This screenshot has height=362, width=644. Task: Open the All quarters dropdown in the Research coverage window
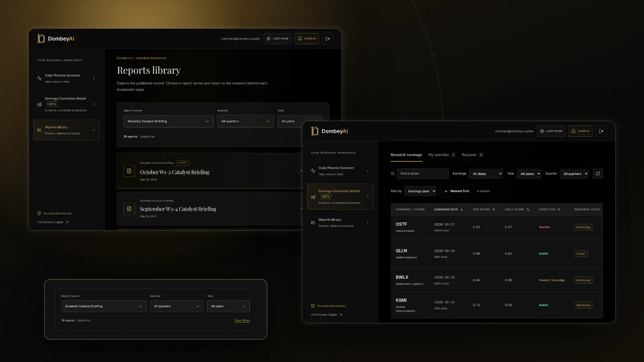pos(574,174)
